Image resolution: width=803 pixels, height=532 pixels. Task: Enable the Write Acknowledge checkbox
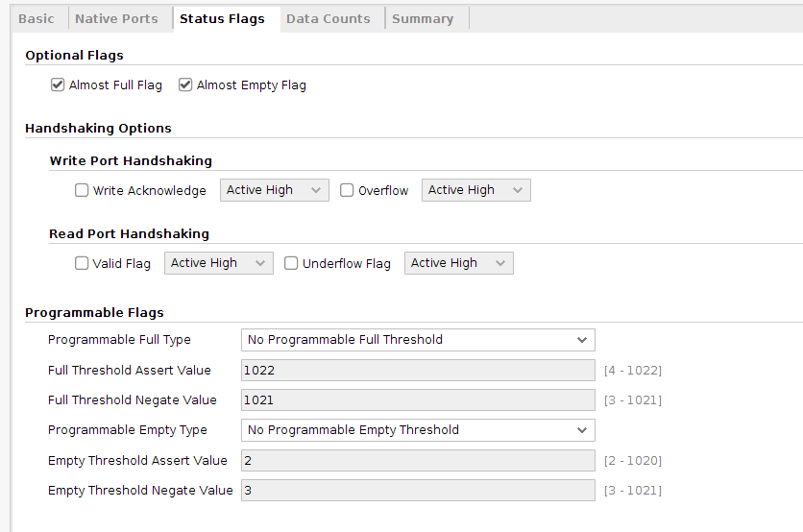tap(82, 190)
